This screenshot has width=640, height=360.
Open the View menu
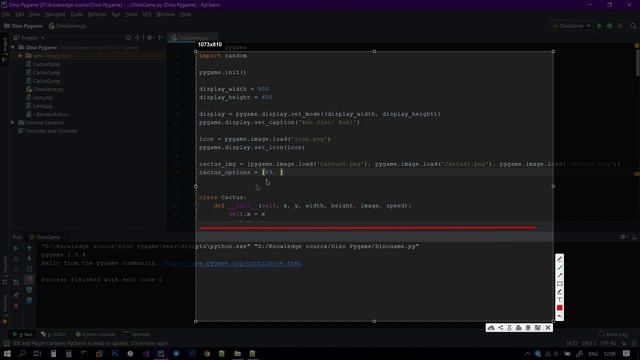[x=34, y=14]
